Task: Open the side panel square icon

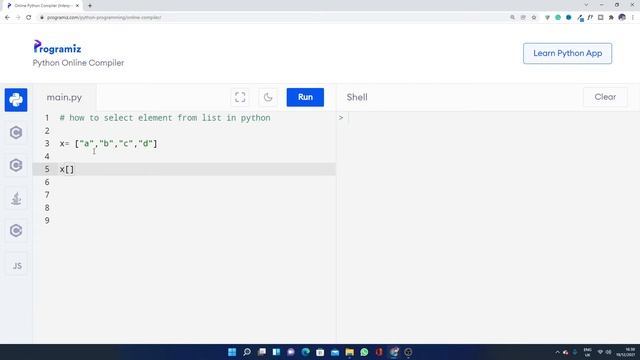Action: tap(600, 18)
